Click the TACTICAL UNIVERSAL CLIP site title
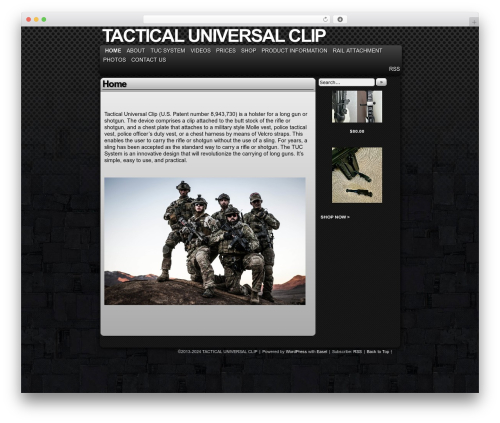Screen dimensions: 500x423 [x=214, y=36]
